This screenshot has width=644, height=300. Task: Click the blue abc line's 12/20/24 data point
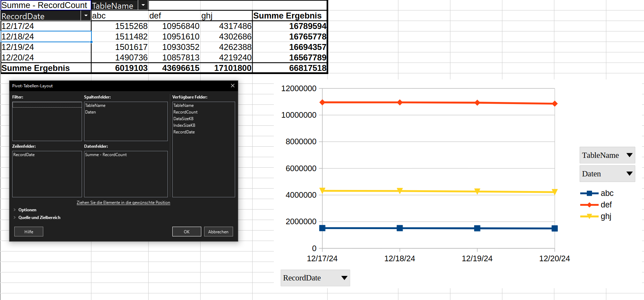[555, 228]
